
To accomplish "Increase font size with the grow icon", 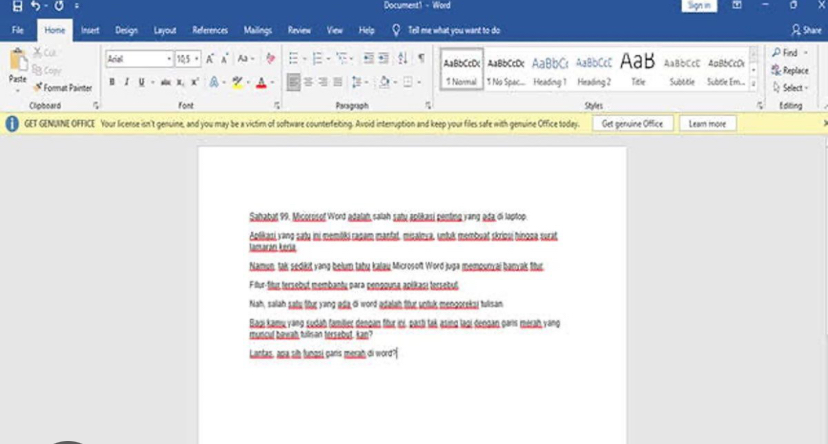I will click(x=210, y=59).
